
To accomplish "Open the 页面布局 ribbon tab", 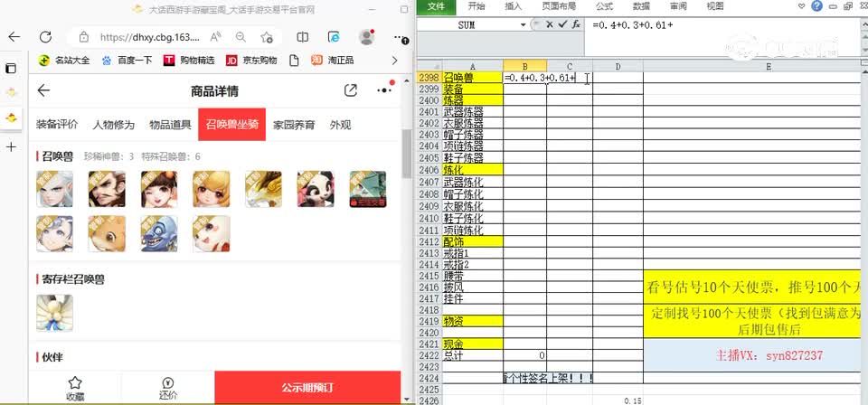I will (557, 6).
